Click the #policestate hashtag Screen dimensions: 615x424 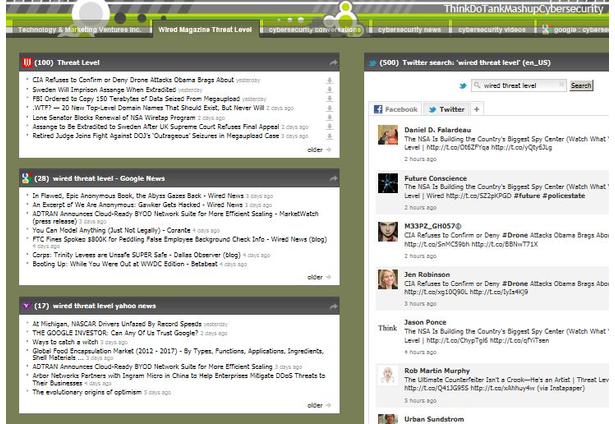pyautogui.click(x=564, y=196)
